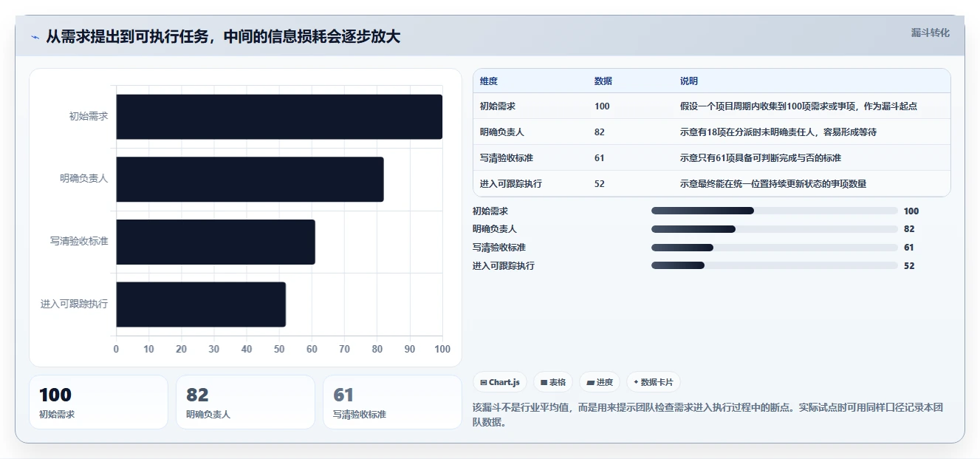This screenshot has width=980, height=459.
Task: Click the Chart.js chip
Action: (x=500, y=382)
